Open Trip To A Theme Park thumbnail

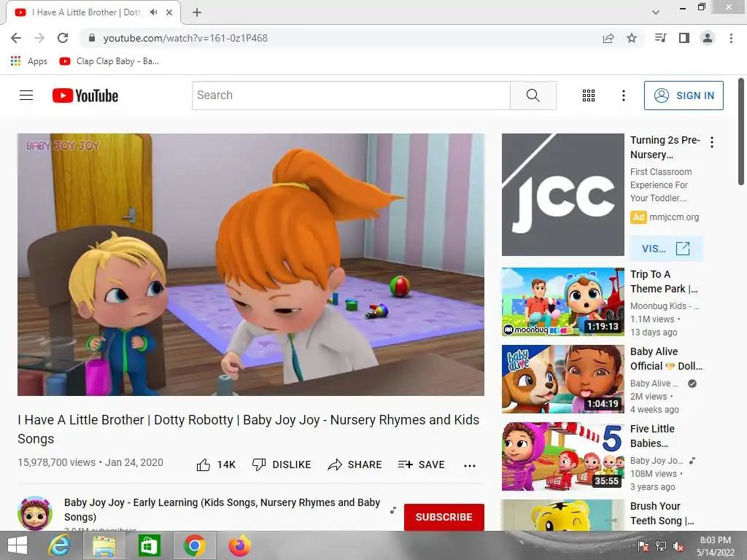pos(562,302)
